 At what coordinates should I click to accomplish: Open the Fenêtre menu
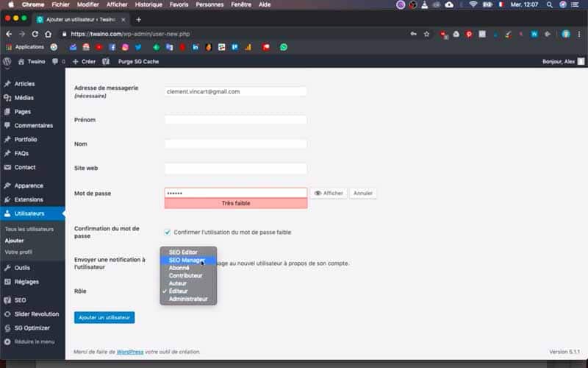tap(241, 4)
